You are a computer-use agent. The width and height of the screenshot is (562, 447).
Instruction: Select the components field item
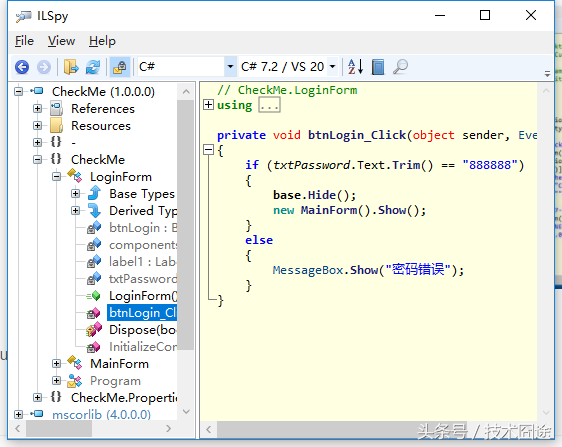pos(143,245)
